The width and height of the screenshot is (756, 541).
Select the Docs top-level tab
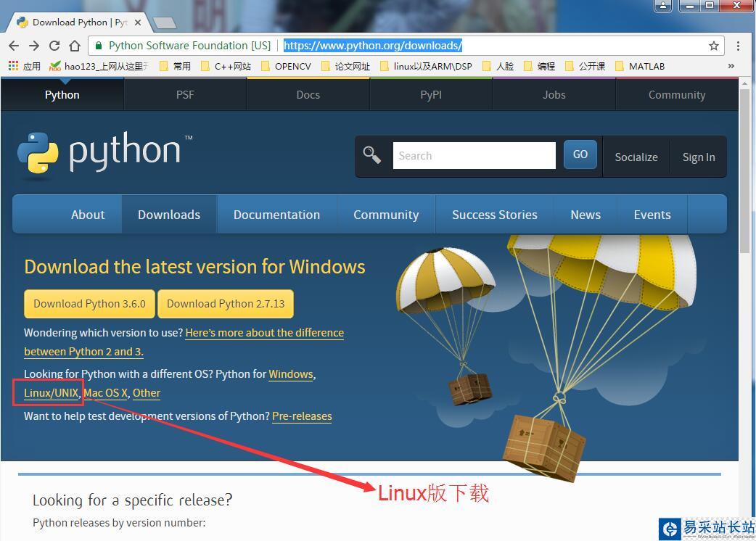pos(308,95)
